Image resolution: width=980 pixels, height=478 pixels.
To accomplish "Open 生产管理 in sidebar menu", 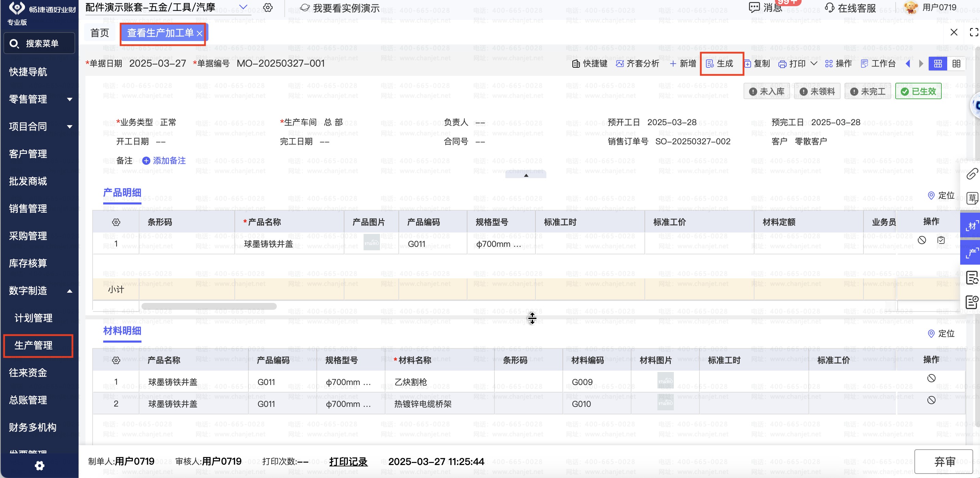I will click(x=33, y=345).
